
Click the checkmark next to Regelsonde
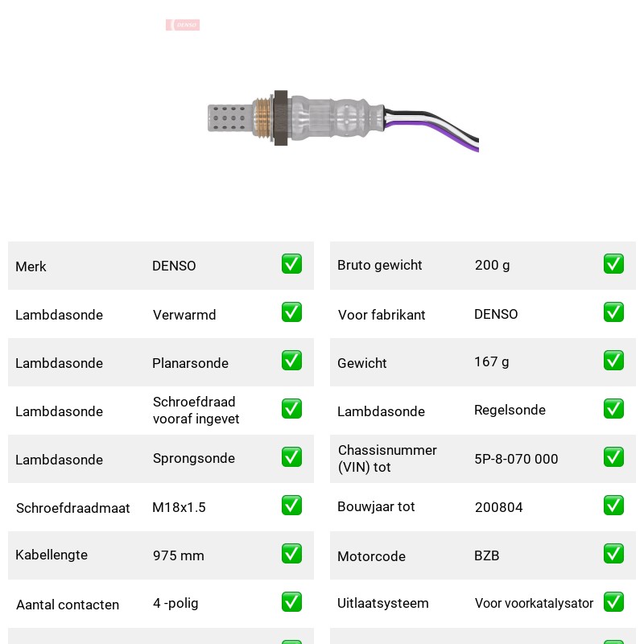click(x=613, y=409)
